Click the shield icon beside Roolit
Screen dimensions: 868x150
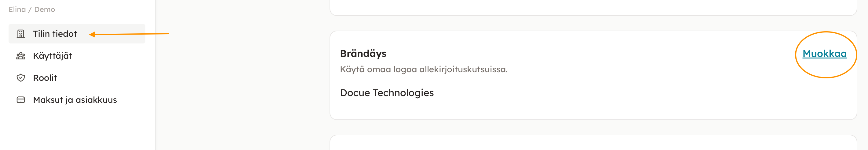coord(21,78)
